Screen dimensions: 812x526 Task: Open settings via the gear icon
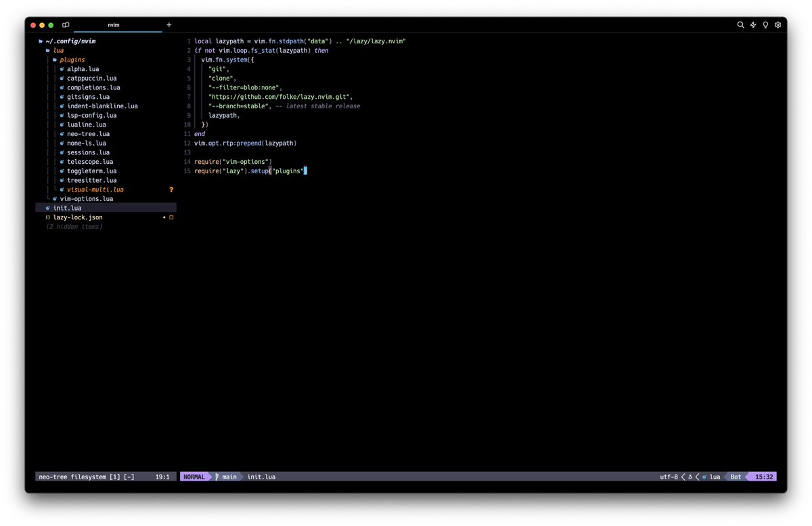(777, 24)
